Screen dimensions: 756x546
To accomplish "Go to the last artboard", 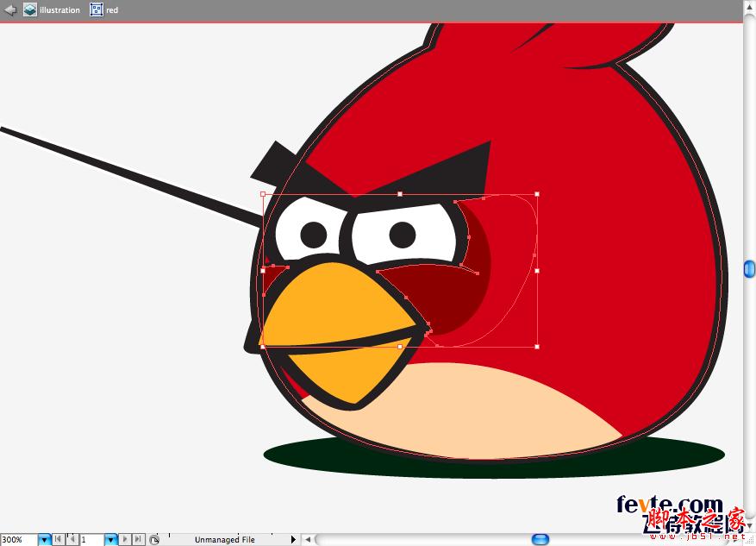I will click(x=139, y=539).
